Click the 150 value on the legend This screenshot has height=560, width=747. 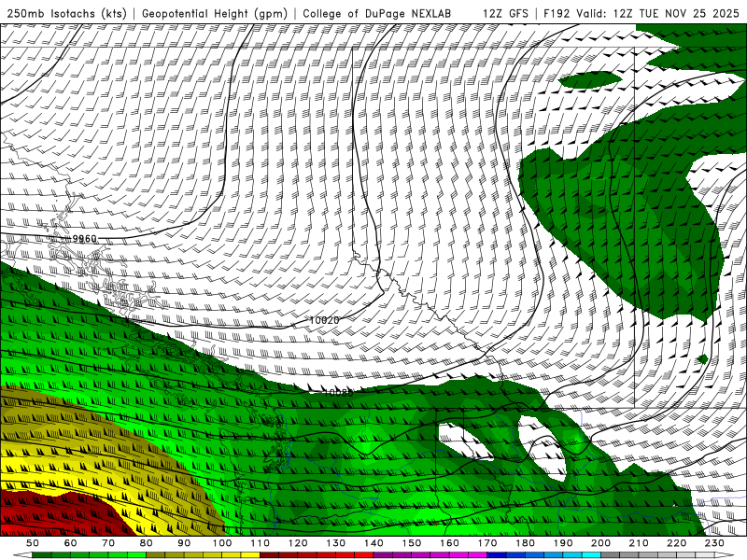pyautogui.click(x=411, y=543)
